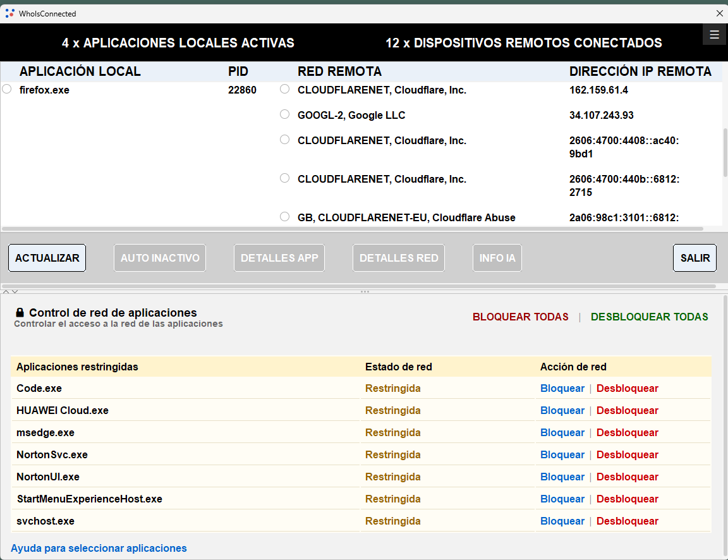Select the firefox.exe radio button
728x560 pixels.
click(x=7, y=88)
